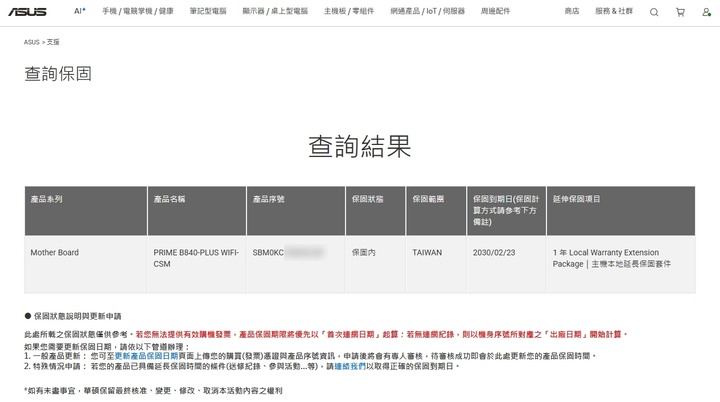Screen dimensions: 720x402
Task: Open the 筆記型電腦 menu
Action: point(208,11)
